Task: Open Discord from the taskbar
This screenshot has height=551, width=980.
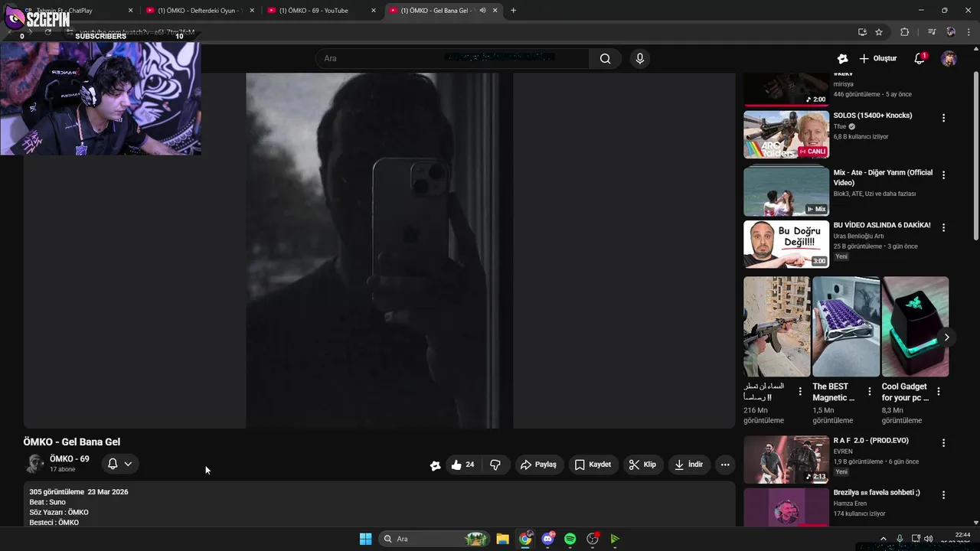Action: click(x=547, y=539)
